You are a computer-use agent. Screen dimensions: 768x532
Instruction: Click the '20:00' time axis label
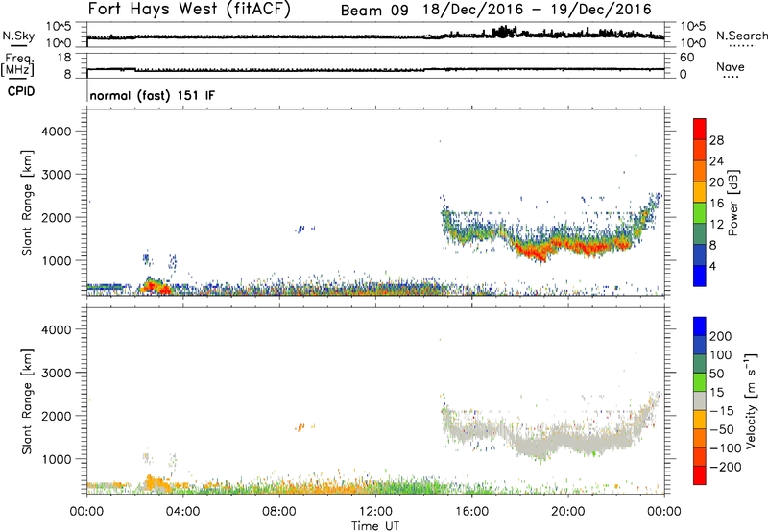(568, 512)
